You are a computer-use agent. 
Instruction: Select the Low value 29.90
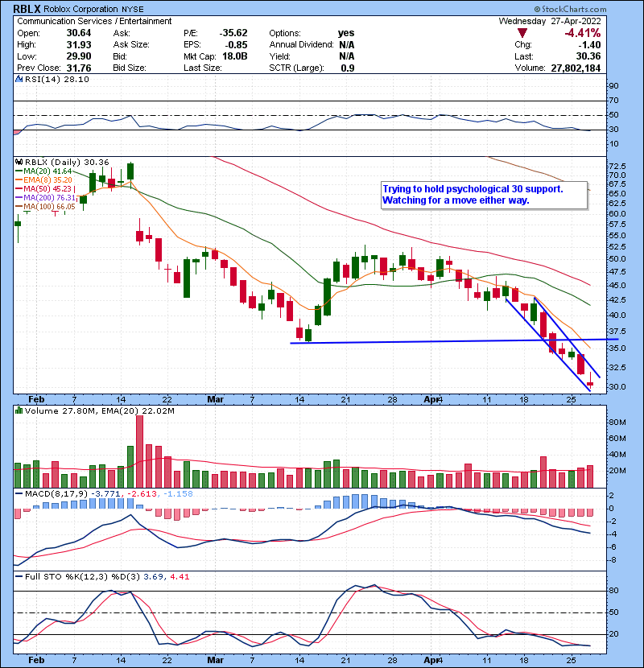[x=78, y=56]
